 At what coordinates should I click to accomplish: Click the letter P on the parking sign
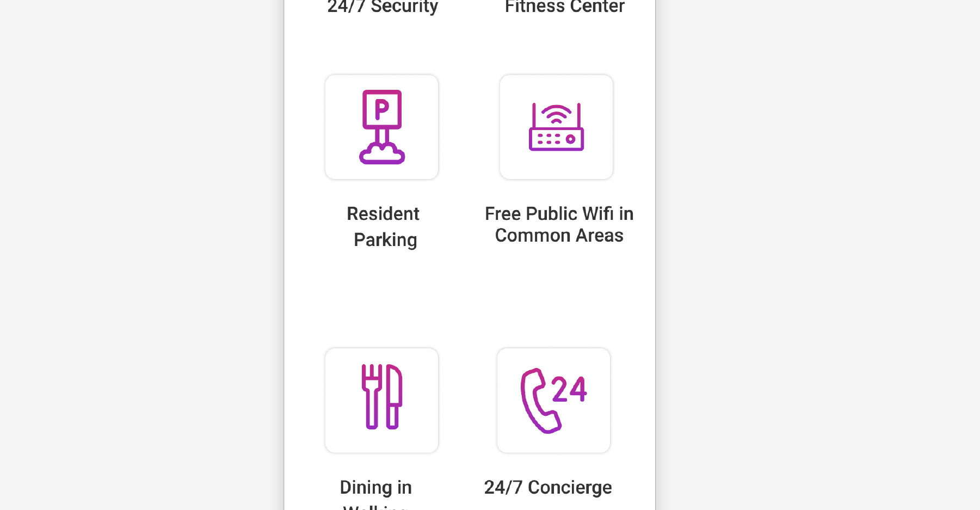[x=382, y=109]
